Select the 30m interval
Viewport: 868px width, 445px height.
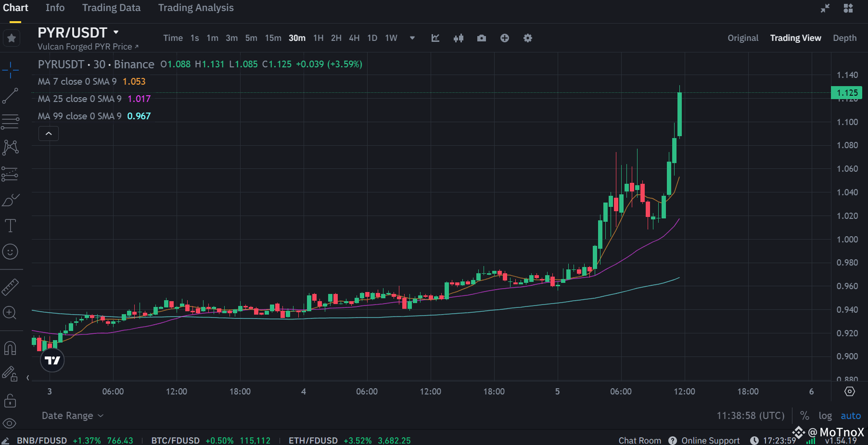297,38
